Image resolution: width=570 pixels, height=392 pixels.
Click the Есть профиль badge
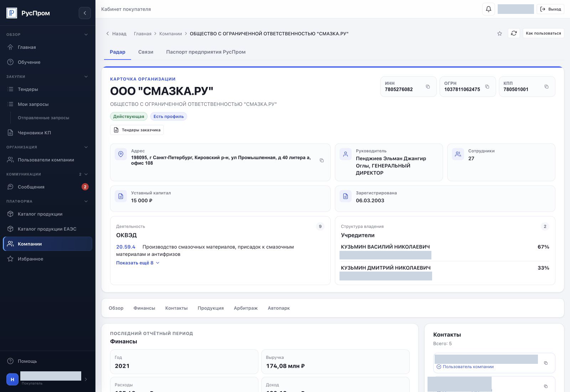tap(169, 117)
